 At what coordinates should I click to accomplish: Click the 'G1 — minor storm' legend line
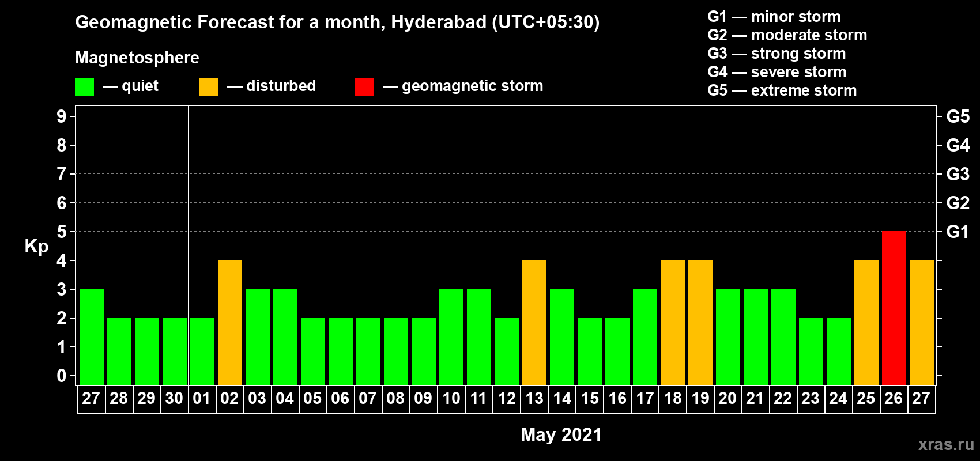point(774,17)
